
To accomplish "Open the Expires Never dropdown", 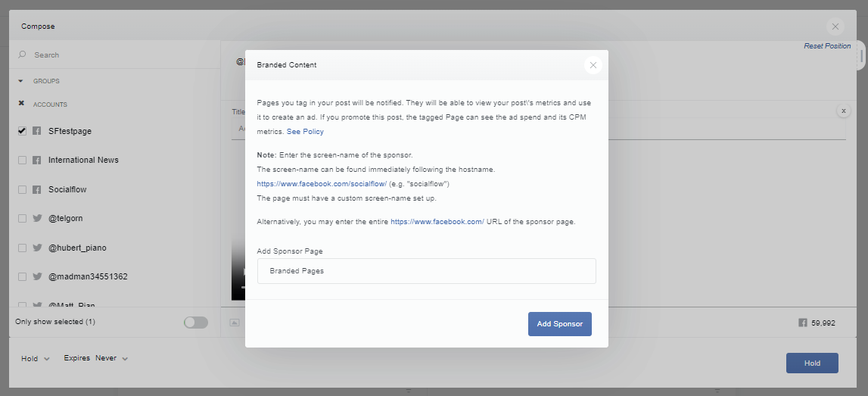I will coord(96,358).
